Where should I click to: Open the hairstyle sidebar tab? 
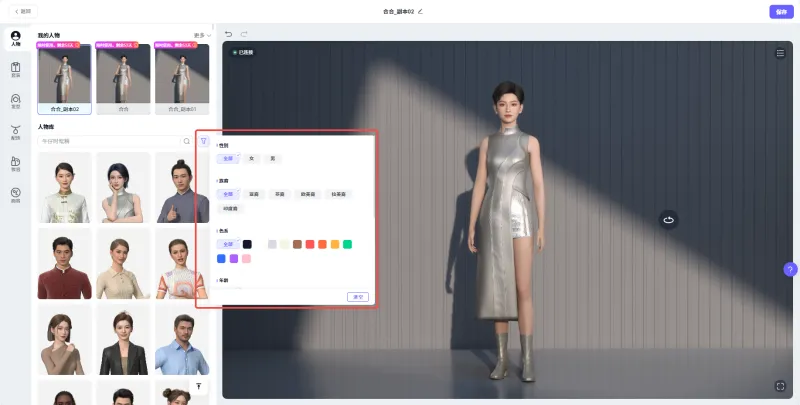15,102
